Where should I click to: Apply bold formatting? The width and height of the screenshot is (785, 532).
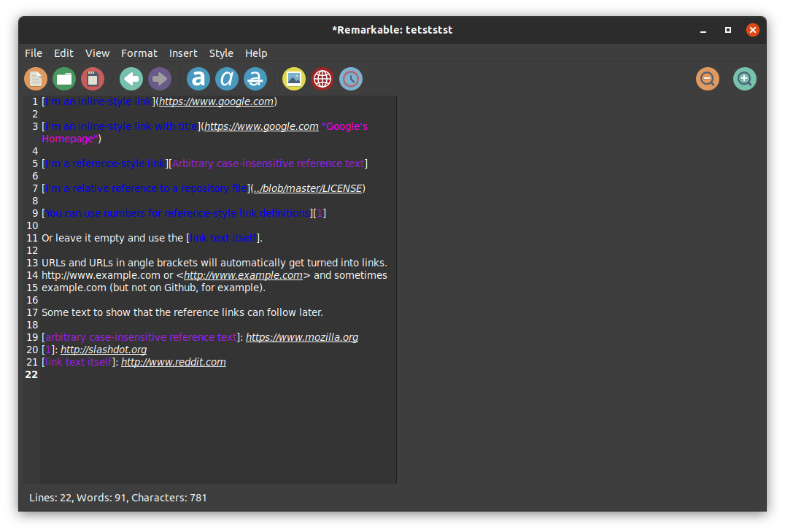pyautogui.click(x=198, y=79)
